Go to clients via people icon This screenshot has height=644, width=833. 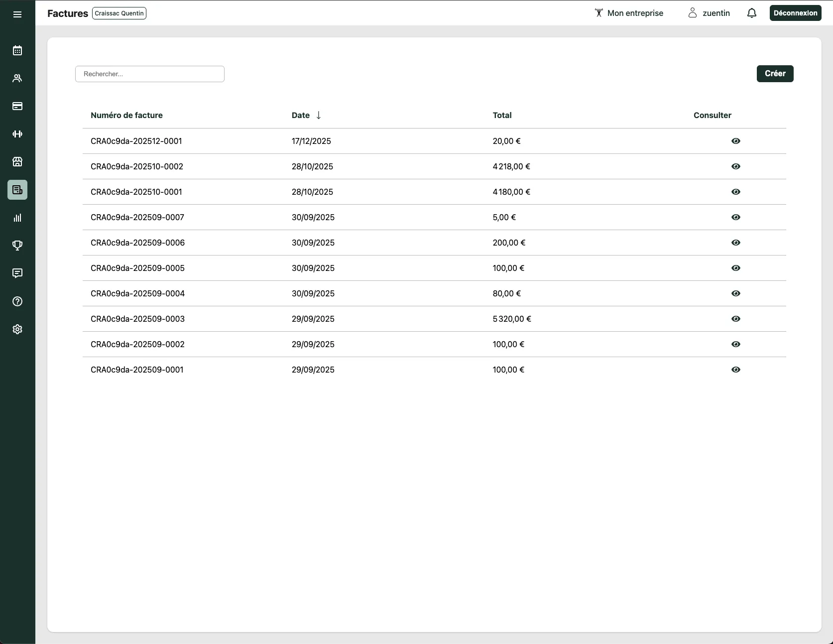(17, 78)
